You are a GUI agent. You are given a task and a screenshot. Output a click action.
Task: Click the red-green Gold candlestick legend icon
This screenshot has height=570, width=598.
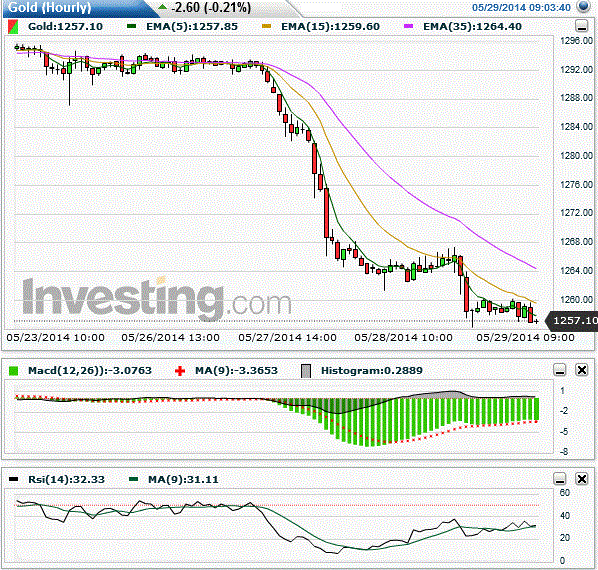(x=13, y=27)
